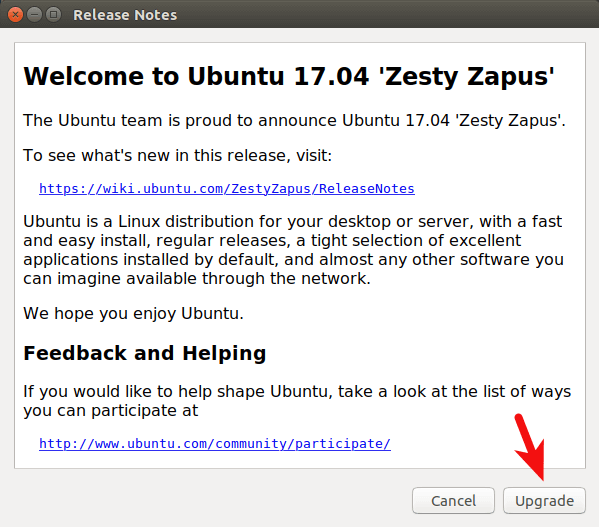Cancel the upgrade dialog
This screenshot has width=599, height=527.
453,501
